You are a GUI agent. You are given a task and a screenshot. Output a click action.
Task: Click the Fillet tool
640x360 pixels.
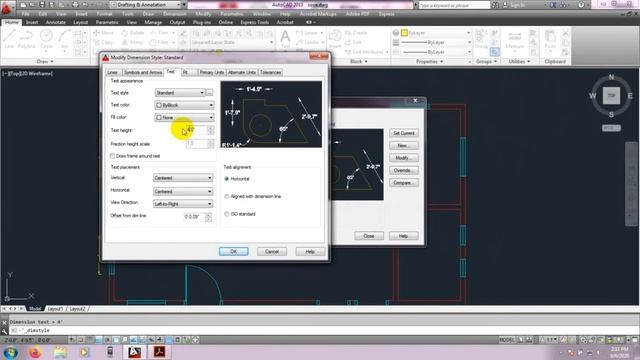coord(160,42)
